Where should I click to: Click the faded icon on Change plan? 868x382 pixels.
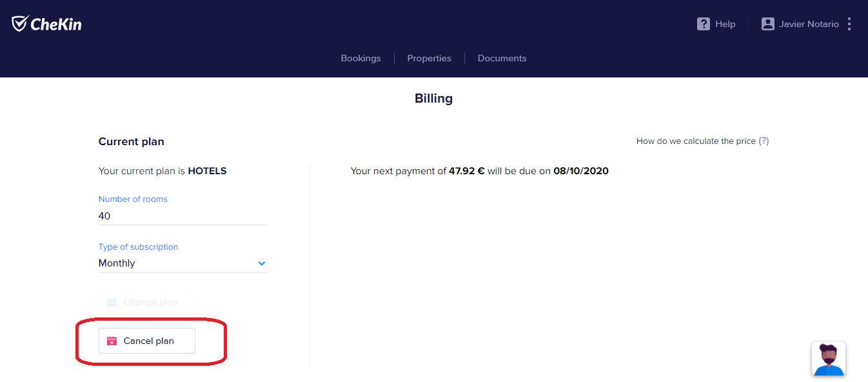(112, 302)
